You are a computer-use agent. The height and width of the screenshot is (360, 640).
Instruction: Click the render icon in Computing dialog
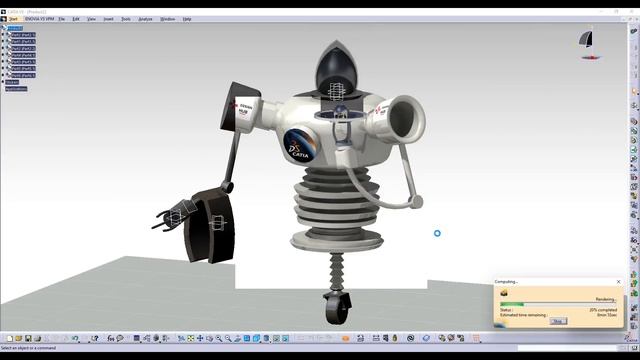[x=504, y=293]
